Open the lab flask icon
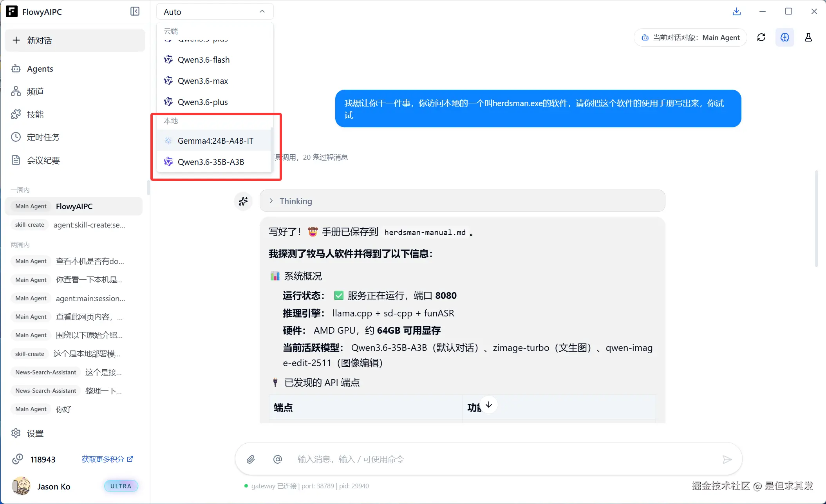Screen dimensions: 826x504 [808, 37]
